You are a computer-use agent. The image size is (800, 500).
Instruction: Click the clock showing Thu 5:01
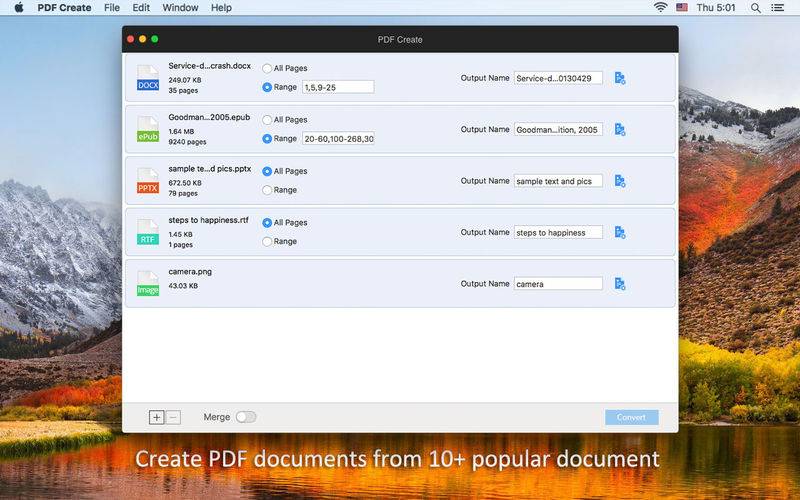716,8
